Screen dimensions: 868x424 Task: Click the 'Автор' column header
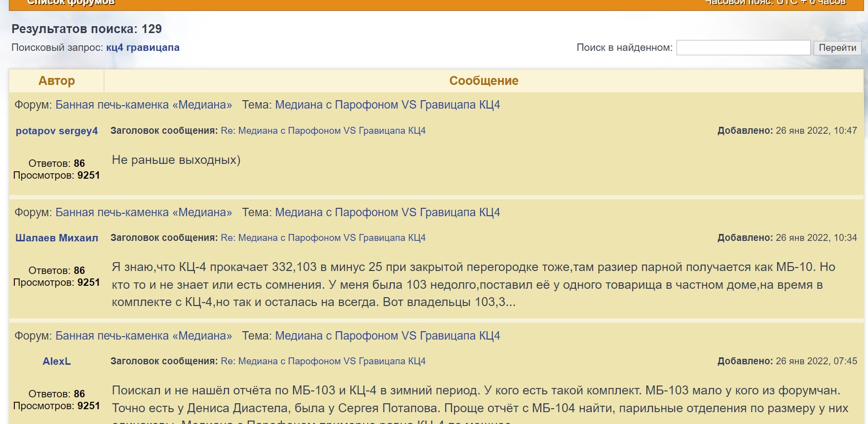pyautogui.click(x=57, y=81)
